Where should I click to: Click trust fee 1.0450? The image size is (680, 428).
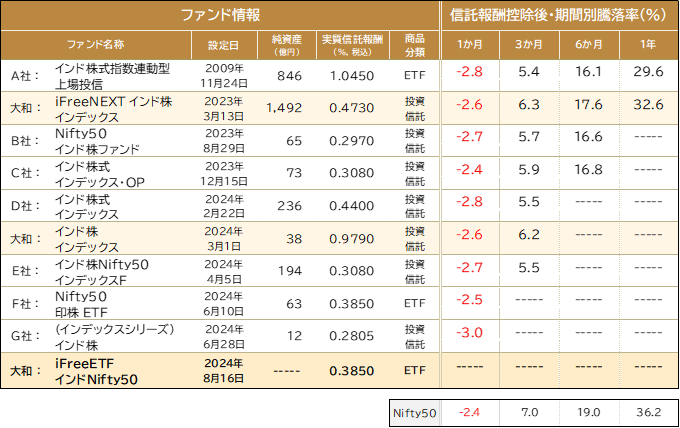(x=352, y=76)
